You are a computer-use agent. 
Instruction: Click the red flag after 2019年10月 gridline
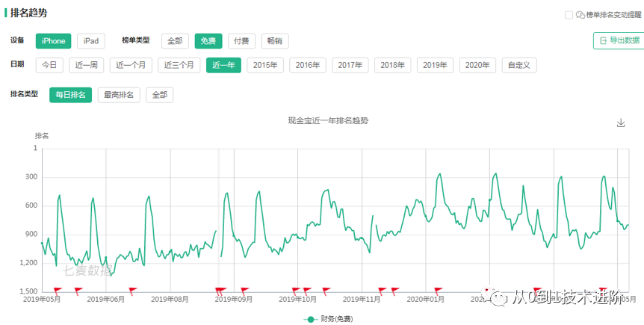(306, 291)
